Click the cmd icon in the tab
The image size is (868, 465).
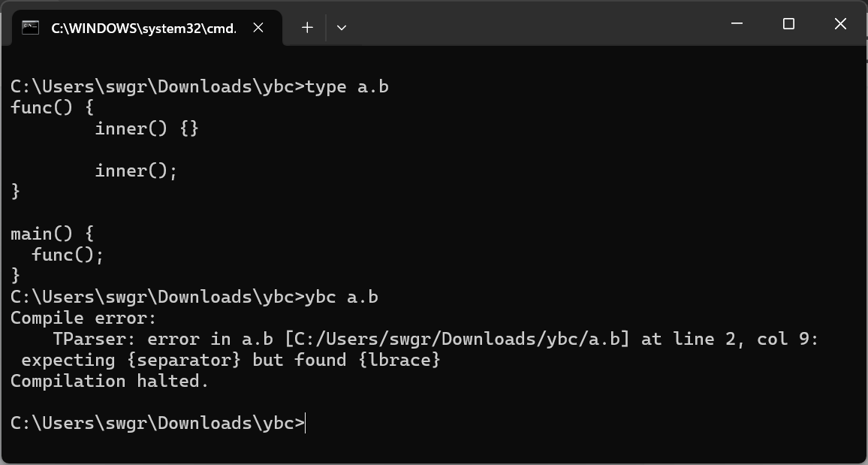(31, 27)
